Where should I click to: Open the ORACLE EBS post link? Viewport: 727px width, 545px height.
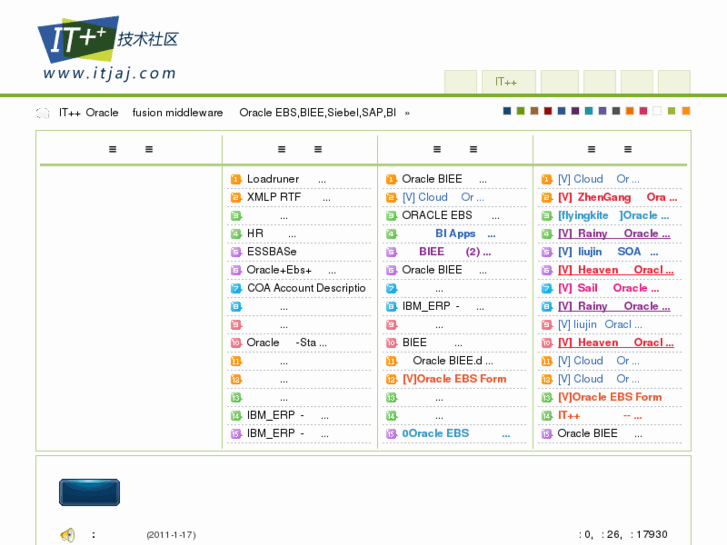(451, 215)
